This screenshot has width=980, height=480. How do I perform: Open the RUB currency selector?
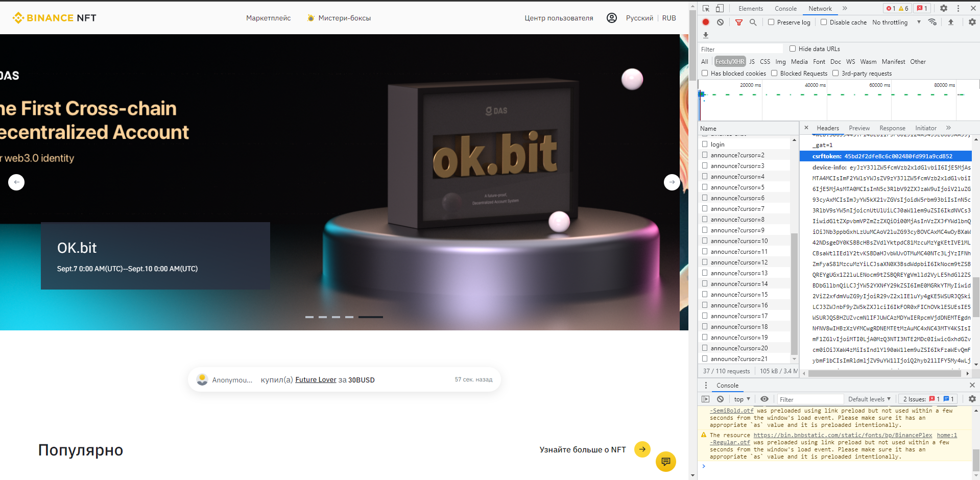click(669, 18)
